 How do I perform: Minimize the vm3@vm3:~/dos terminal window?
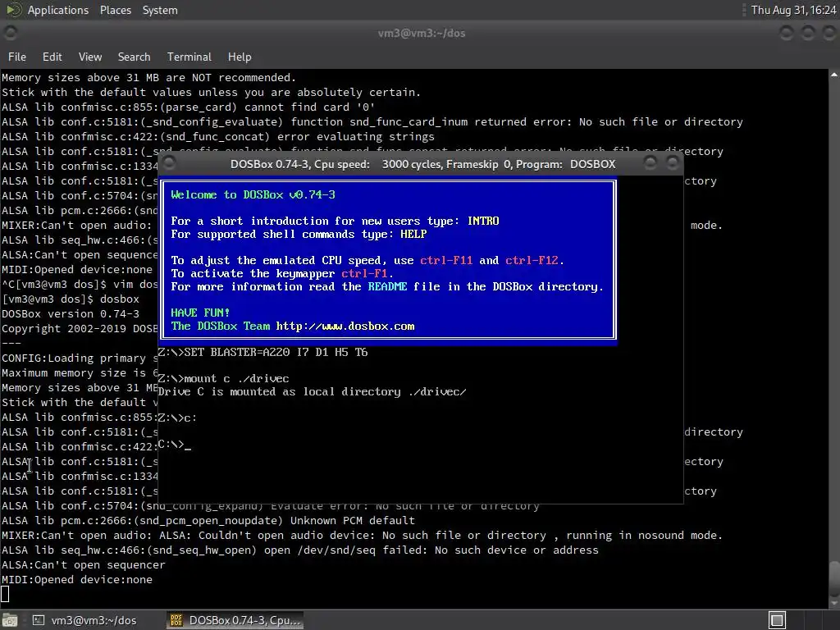787,33
